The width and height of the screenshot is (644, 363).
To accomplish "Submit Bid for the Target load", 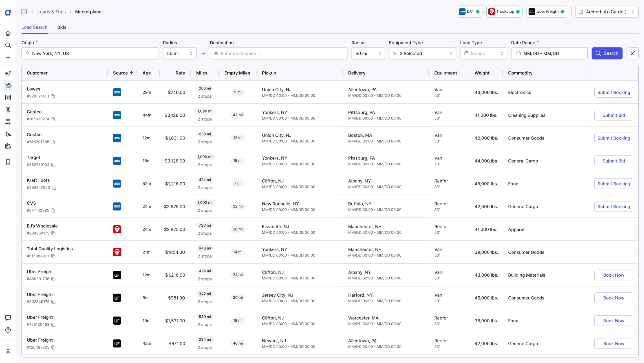I will pos(614,161).
